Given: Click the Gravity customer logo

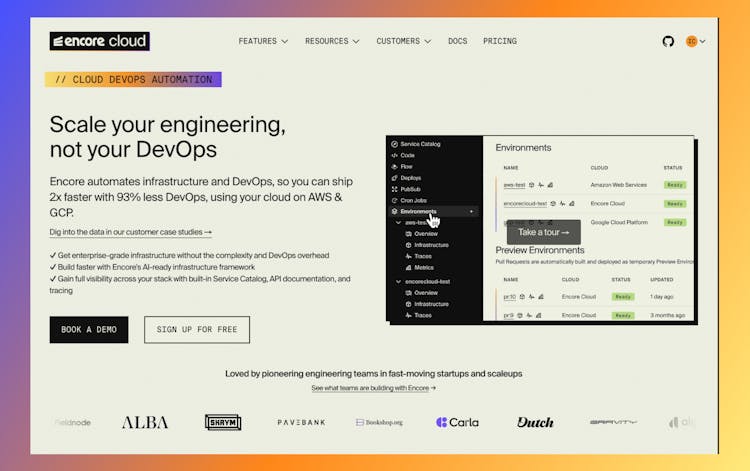Looking at the screenshot, I should 613,423.
